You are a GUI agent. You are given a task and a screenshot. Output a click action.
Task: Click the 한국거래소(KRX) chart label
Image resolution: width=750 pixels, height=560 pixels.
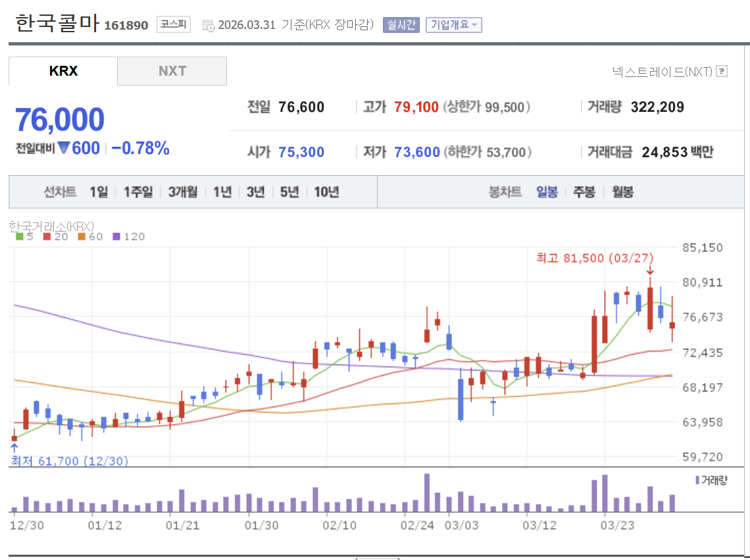(52, 226)
